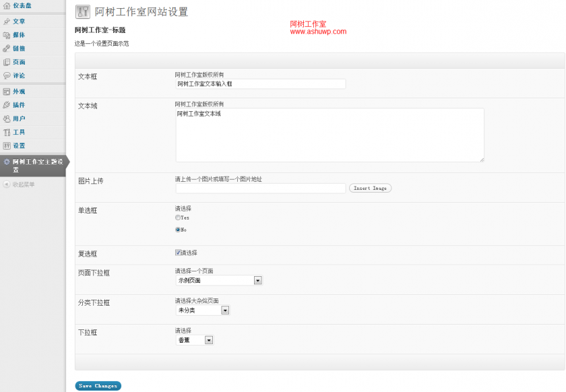Click 收起菜单 collapse menu link
The width and height of the screenshot is (566, 392).
(x=24, y=185)
